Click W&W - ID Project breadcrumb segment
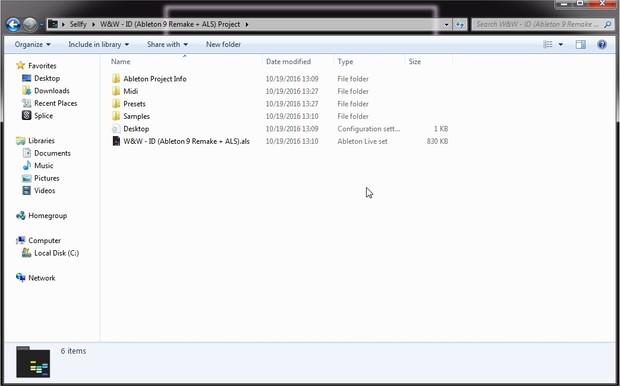The width and height of the screenshot is (620, 386). pyautogui.click(x=170, y=25)
